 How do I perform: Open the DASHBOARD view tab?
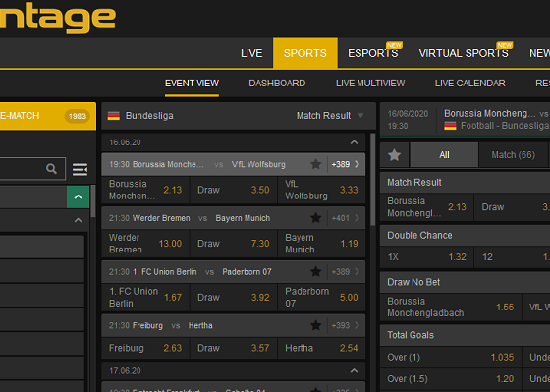[x=277, y=84]
